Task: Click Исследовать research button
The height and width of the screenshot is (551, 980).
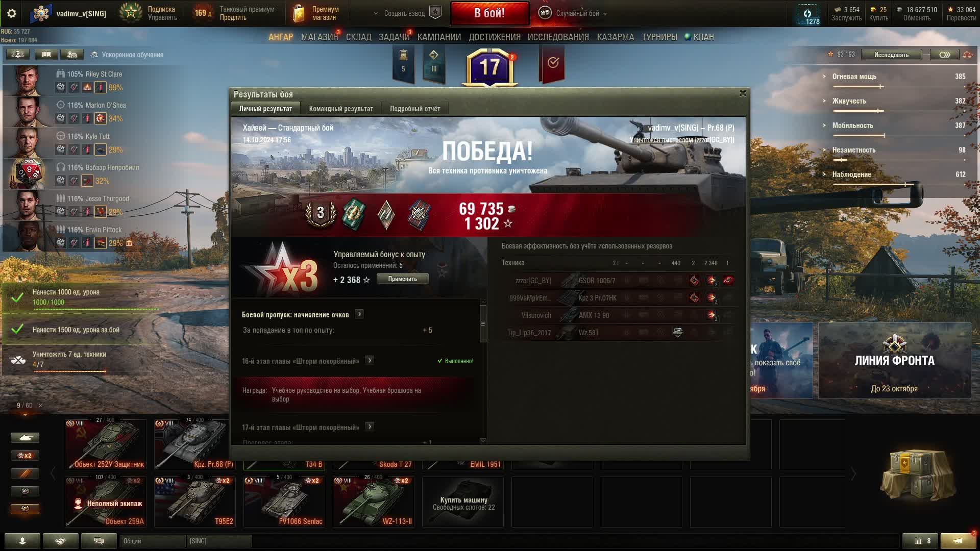Action: click(891, 55)
